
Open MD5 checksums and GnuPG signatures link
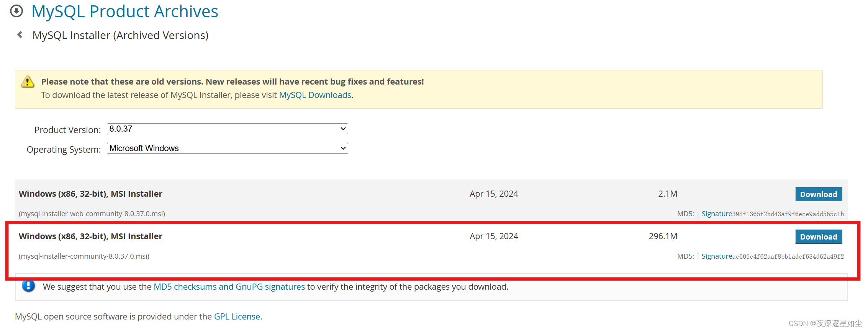(229, 287)
